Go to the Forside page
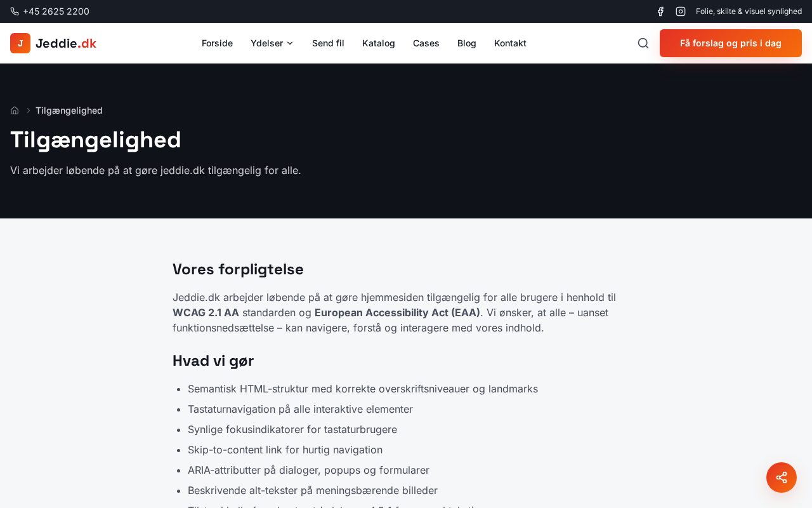 (217, 43)
